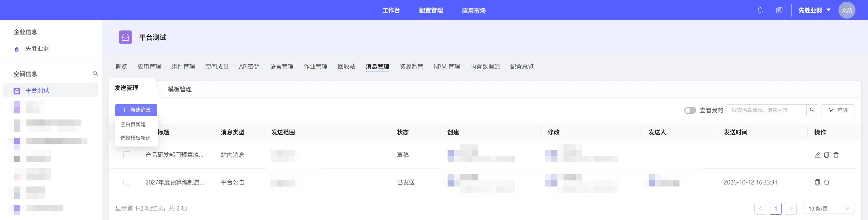
Task: Open the 10 条/页 page size dropdown
Action: (x=829, y=208)
